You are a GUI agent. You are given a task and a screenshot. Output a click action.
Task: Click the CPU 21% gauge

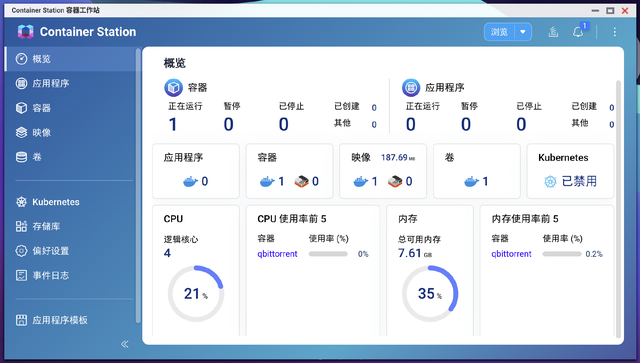point(196,294)
